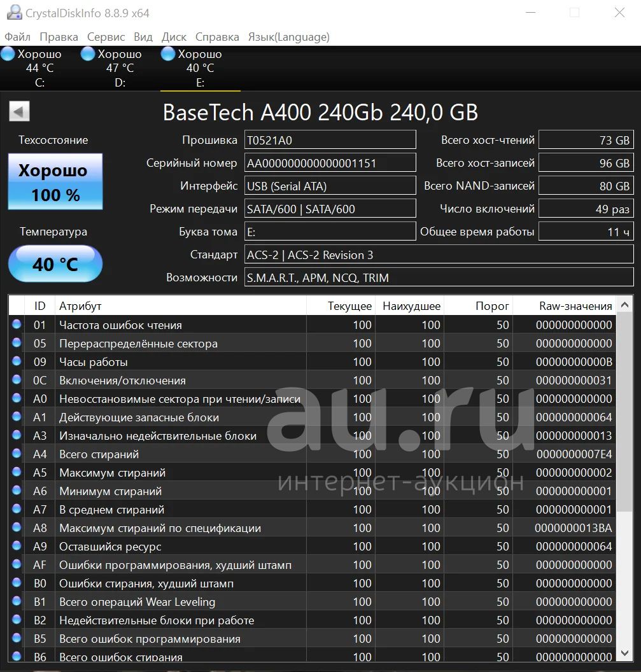This screenshot has width=641, height=672.
Task: Click status dot of attribute A4 row
Action: pyautogui.click(x=17, y=453)
